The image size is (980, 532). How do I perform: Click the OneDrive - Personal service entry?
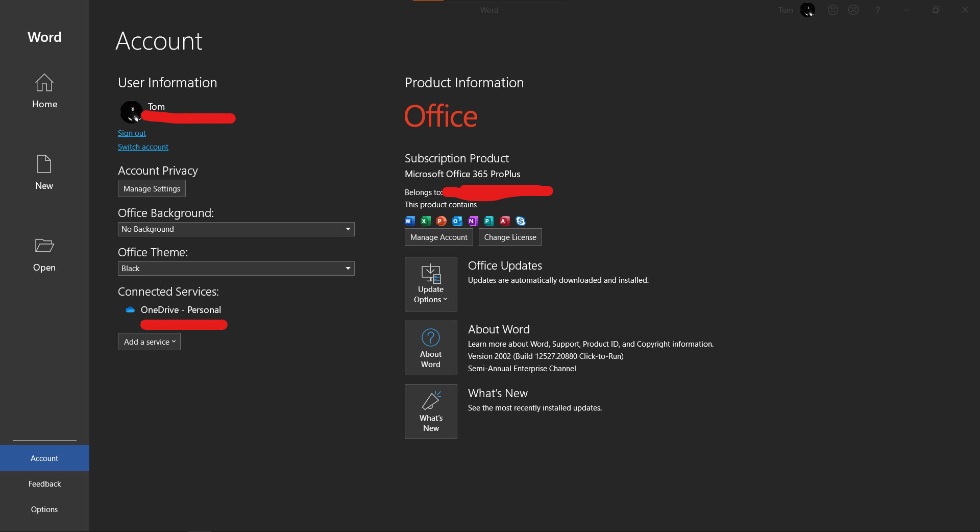(181, 310)
